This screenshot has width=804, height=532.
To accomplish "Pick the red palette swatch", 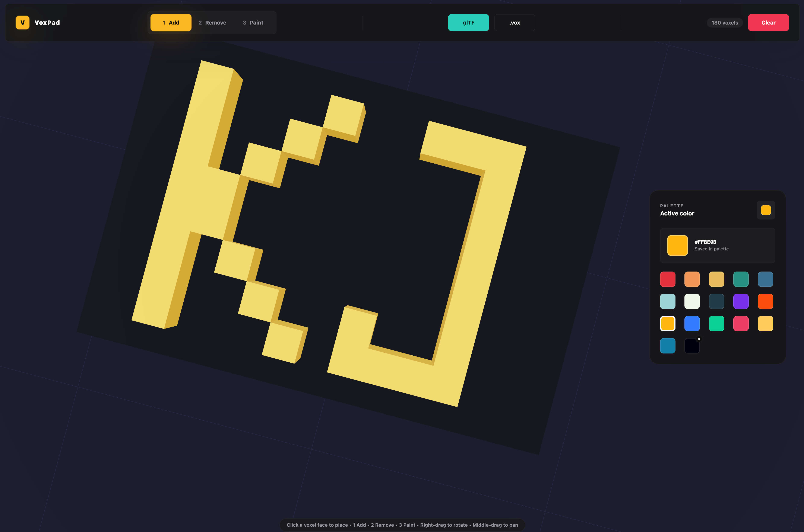I will tap(668, 279).
